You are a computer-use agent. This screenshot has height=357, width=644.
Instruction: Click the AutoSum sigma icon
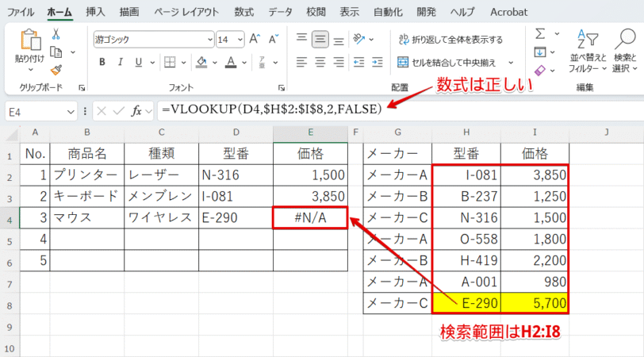540,33
